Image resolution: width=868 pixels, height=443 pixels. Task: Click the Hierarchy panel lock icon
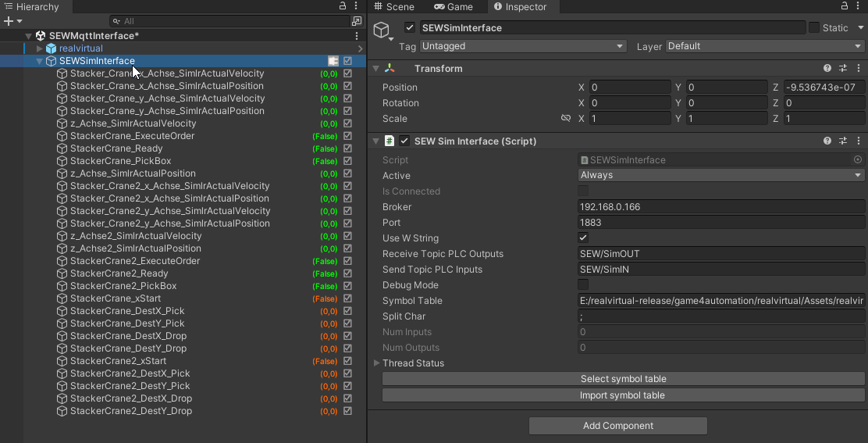pyautogui.click(x=343, y=6)
